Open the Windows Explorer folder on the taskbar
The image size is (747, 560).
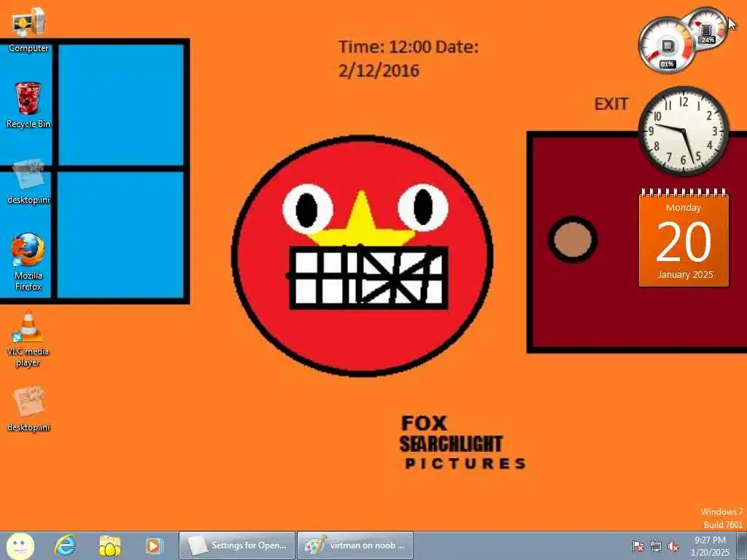coord(109,545)
